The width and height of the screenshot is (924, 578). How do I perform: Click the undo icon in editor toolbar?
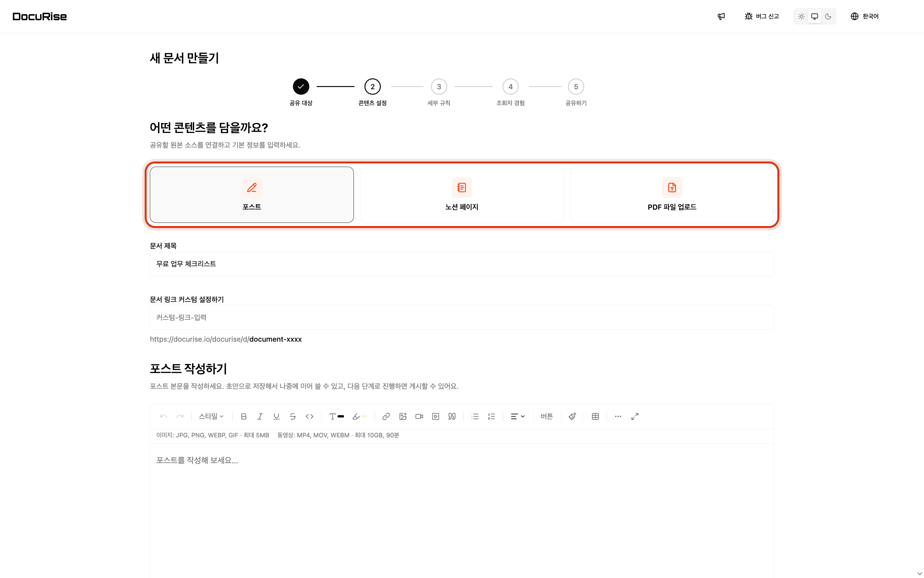163,416
